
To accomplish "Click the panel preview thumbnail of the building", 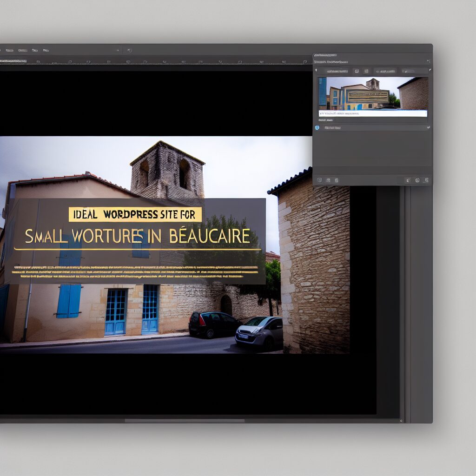I will coord(373,93).
